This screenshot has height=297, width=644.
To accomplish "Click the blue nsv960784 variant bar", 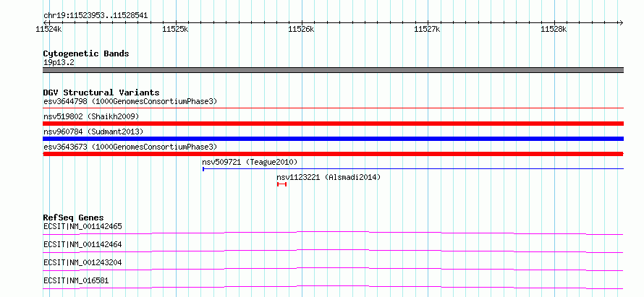I will [333, 139].
